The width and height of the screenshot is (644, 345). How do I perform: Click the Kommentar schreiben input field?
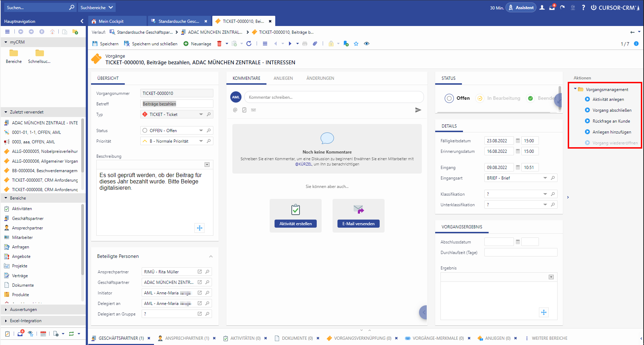(334, 97)
